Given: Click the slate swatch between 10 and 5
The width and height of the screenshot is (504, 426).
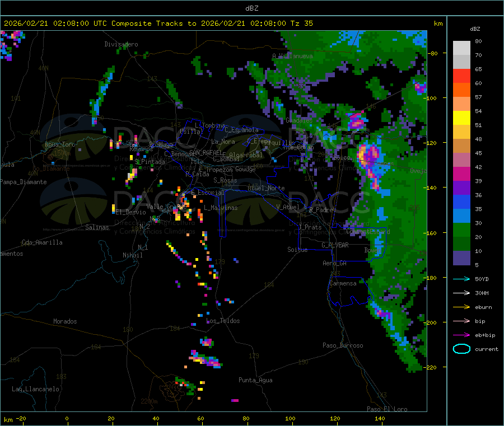Looking at the screenshot, I should 461,258.
